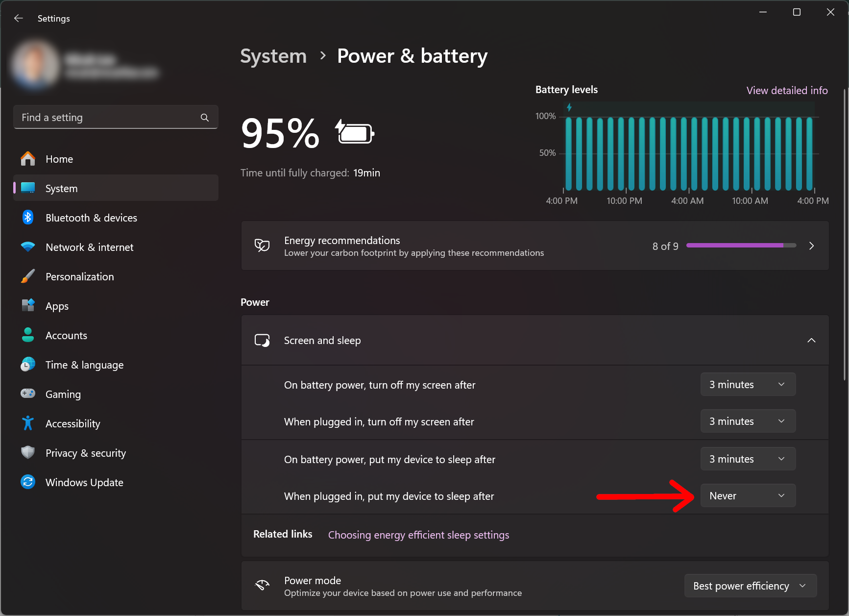Screen dimensions: 849x616
Task: Open Network & internet from sidebar icon
Action: pyautogui.click(x=28, y=246)
